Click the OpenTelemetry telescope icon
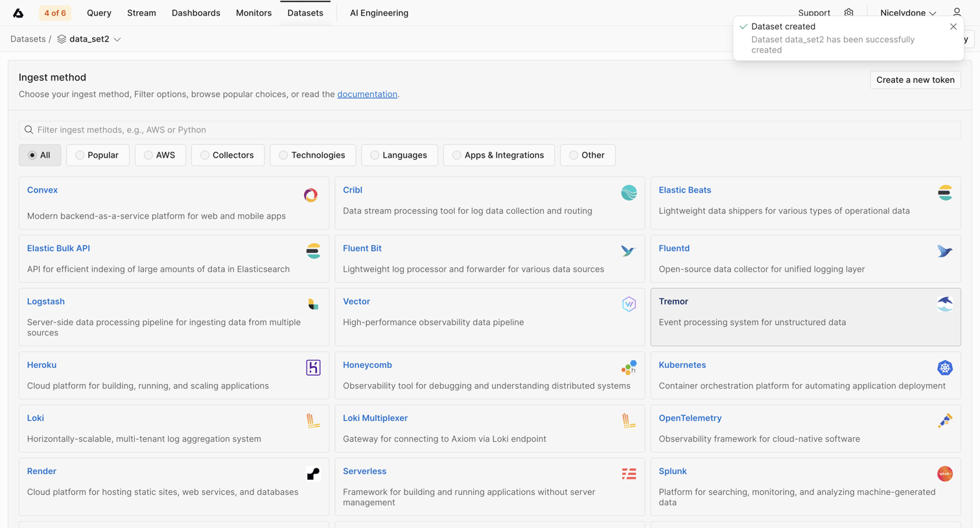The image size is (980, 528). (945, 421)
